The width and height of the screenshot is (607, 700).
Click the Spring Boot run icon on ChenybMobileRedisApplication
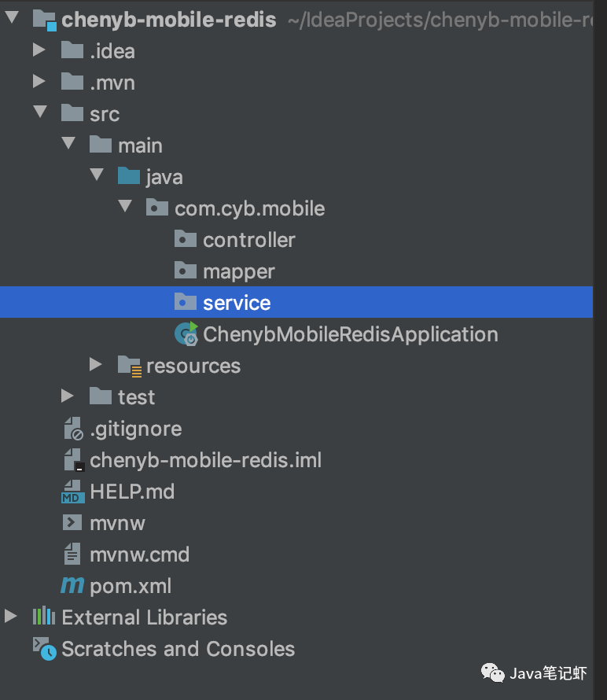tap(186, 333)
